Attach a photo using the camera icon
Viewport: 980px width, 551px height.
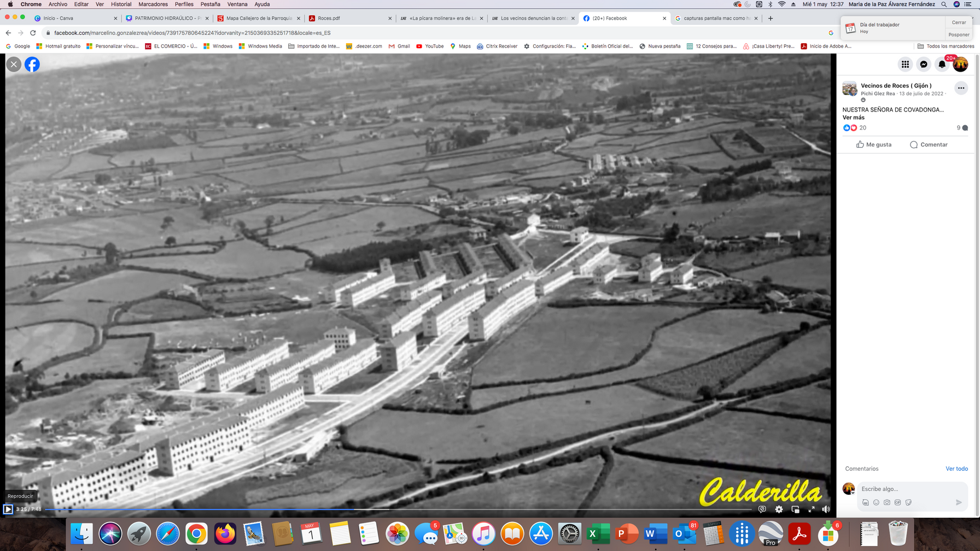[886, 502]
